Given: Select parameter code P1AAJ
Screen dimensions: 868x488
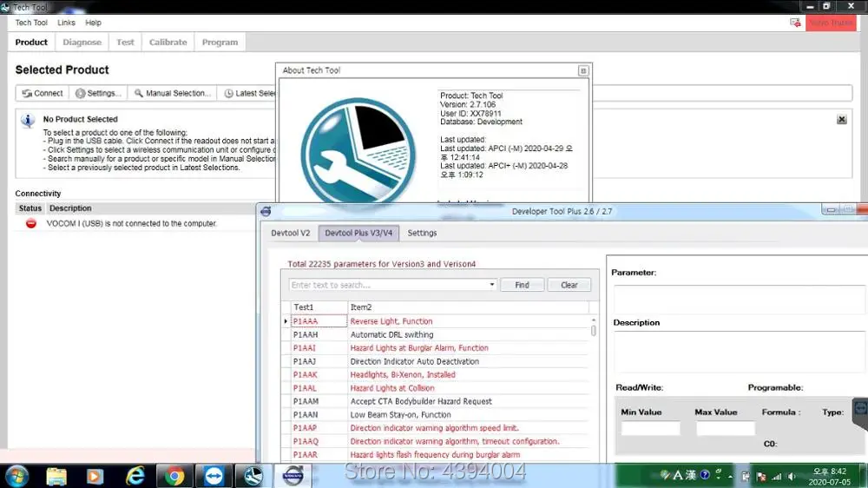Looking at the screenshot, I should coord(304,361).
